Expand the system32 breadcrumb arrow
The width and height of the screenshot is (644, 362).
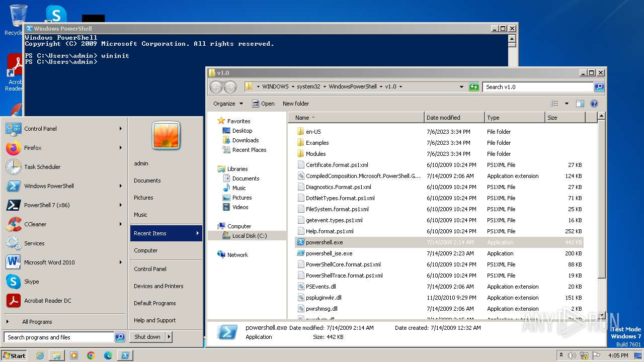pyautogui.click(x=325, y=87)
